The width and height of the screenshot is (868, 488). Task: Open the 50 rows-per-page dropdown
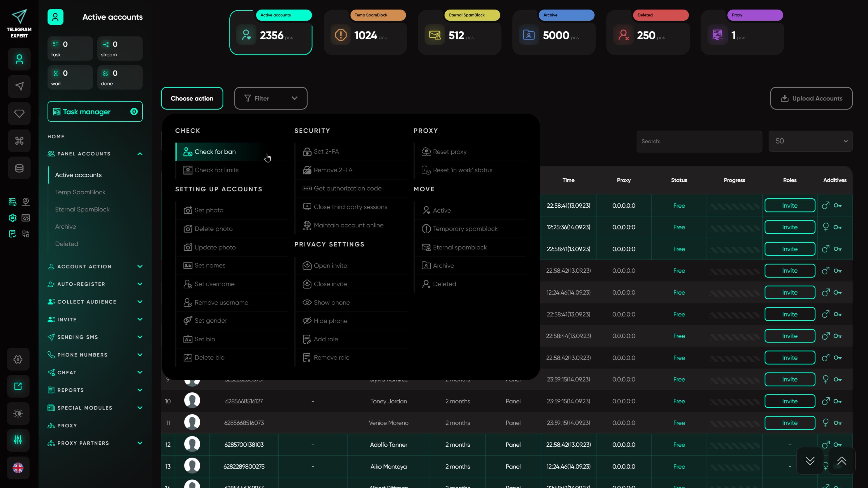810,141
